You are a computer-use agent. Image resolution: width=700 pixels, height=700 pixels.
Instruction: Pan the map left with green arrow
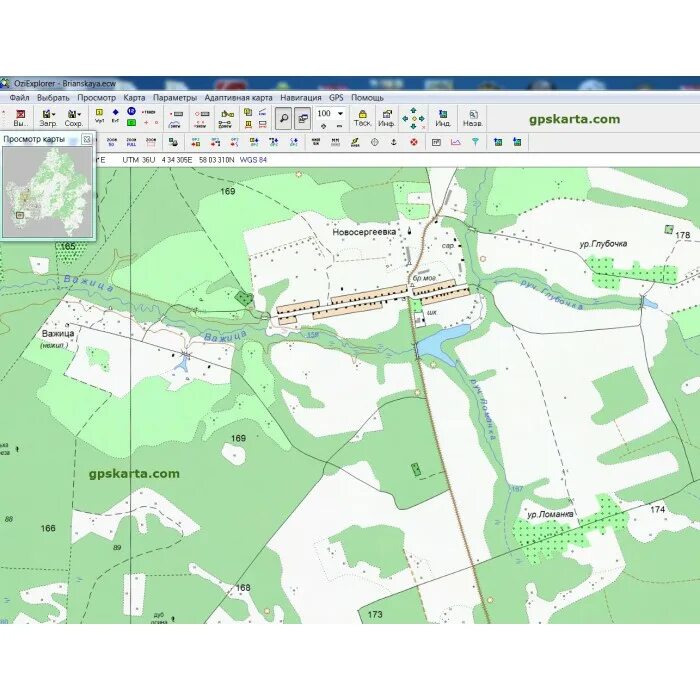click(405, 118)
